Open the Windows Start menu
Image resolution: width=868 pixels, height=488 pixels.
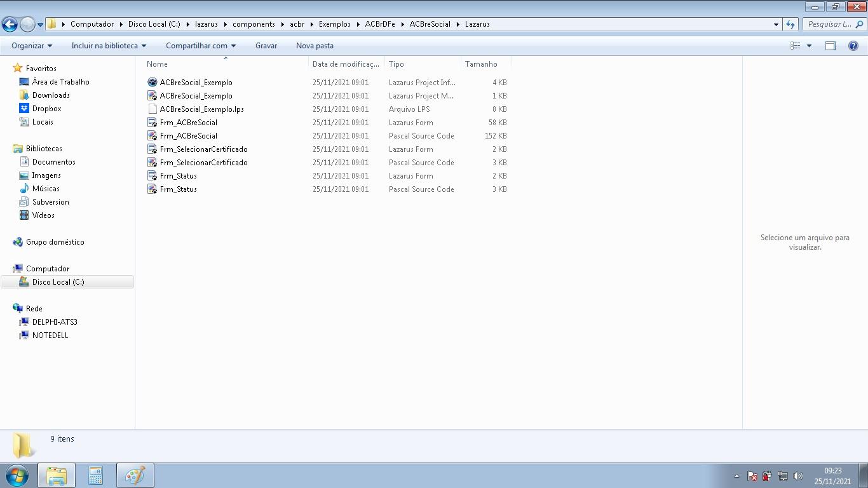pos(17,475)
